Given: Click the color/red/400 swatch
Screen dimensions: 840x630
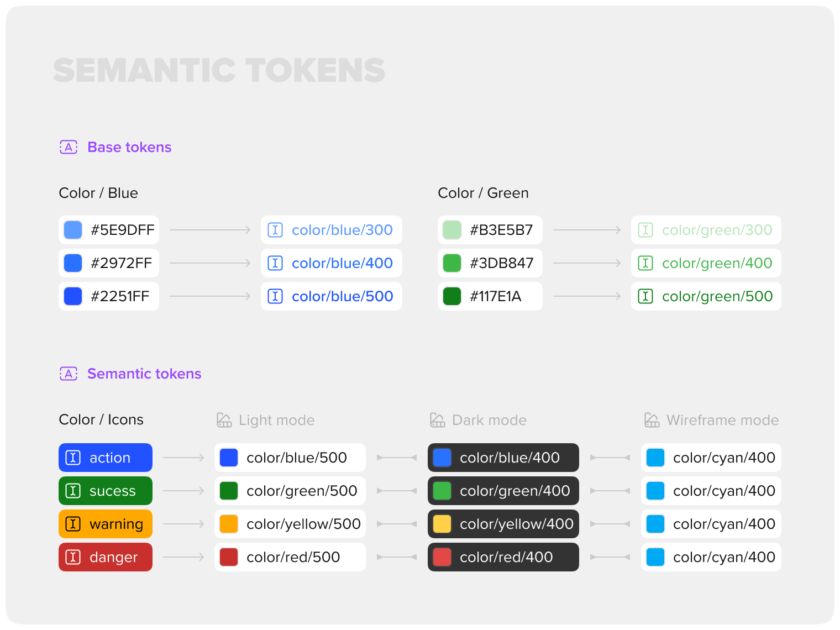Looking at the screenshot, I should pyautogui.click(x=442, y=557).
